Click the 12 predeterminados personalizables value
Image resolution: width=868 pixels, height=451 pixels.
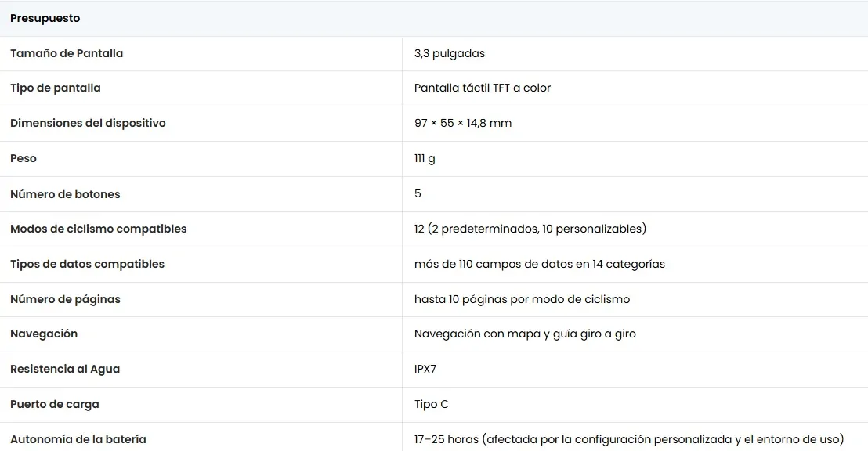pyautogui.click(x=530, y=229)
